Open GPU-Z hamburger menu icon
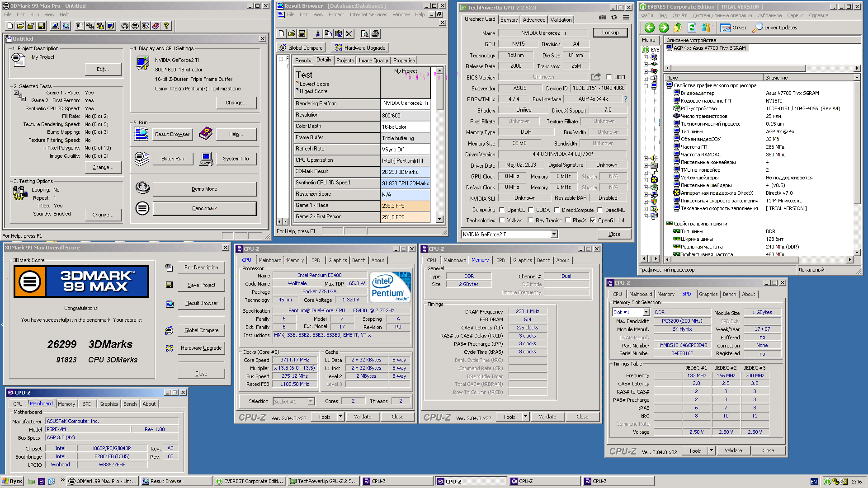Viewport: 868px width, 488px height. [626, 18]
